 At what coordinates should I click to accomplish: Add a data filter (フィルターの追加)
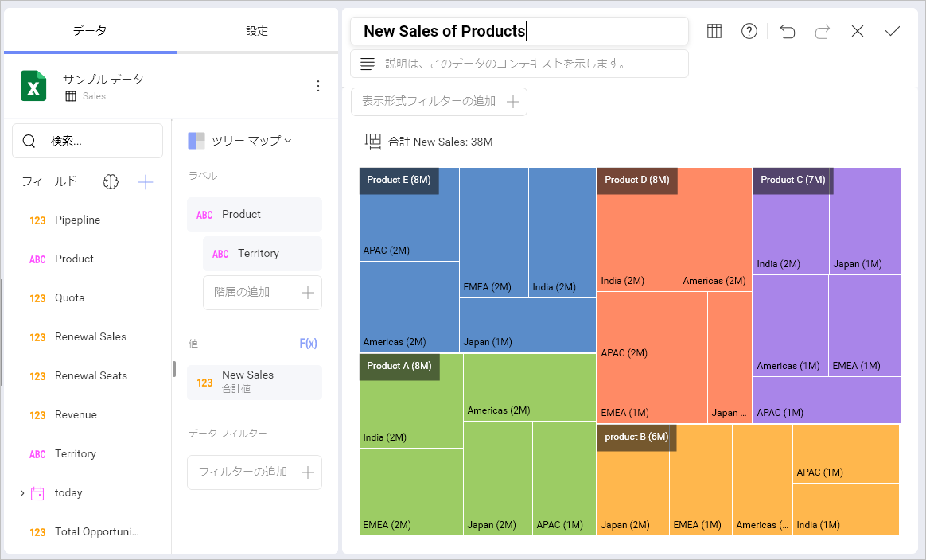click(255, 472)
